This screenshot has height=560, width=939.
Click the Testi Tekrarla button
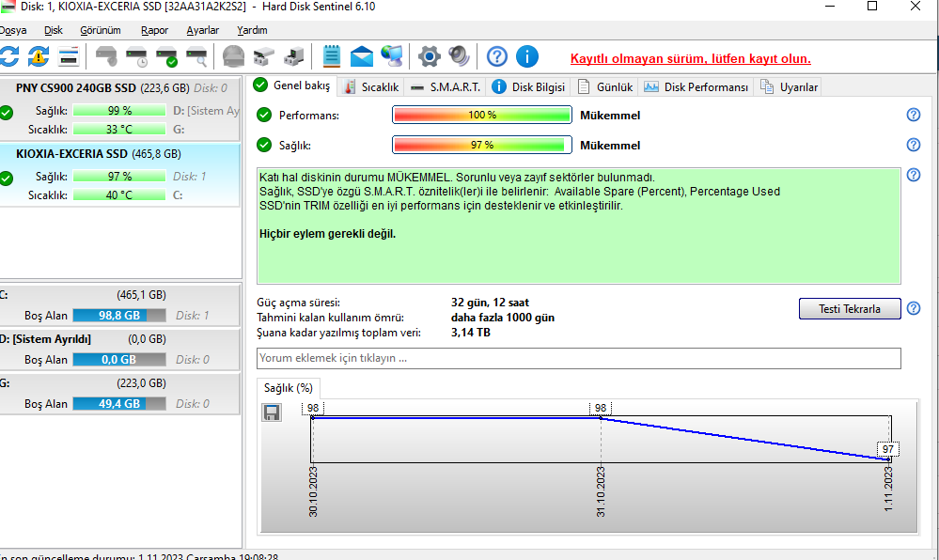849,309
